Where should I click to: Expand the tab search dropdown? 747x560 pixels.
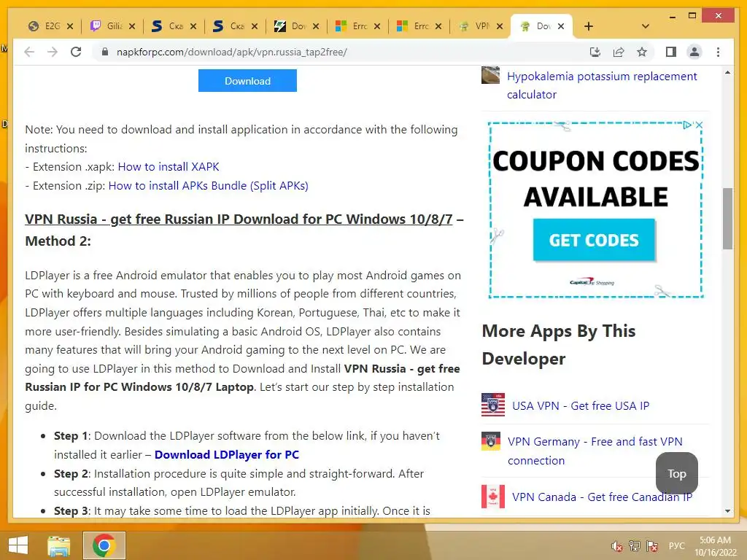(x=646, y=26)
